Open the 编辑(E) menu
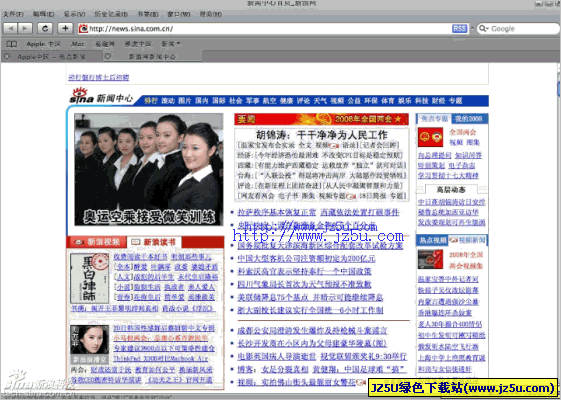561x400 pixels. tap(43, 14)
